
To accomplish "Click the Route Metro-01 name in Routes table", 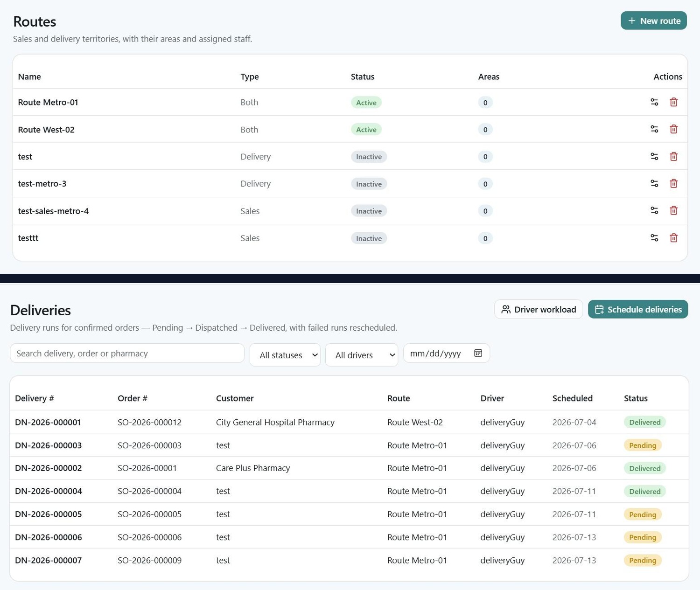I will (48, 102).
